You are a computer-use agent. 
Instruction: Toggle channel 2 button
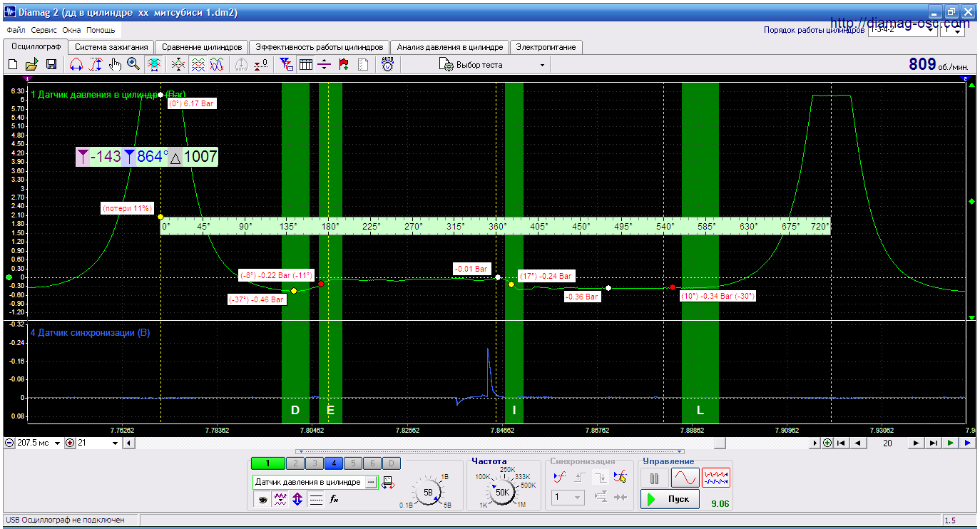[x=295, y=463]
